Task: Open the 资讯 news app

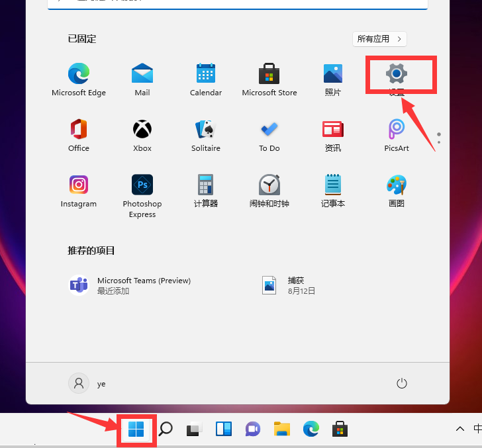Action: 333,135
